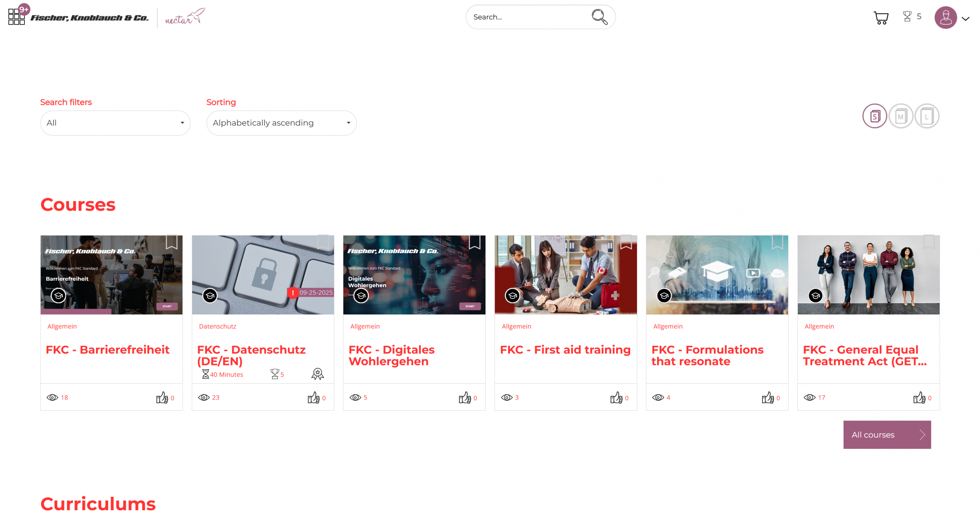Click into the Search input field

point(528,17)
